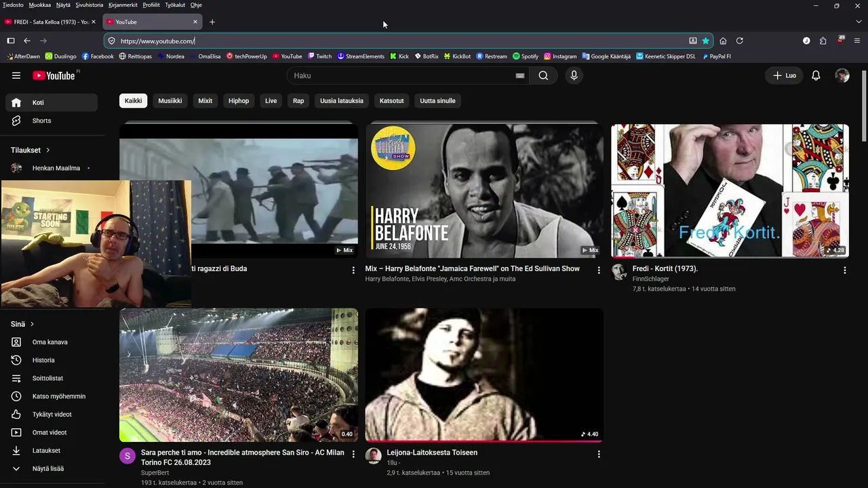Open a new browser tab
The image size is (868, 488).
tap(212, 22)
